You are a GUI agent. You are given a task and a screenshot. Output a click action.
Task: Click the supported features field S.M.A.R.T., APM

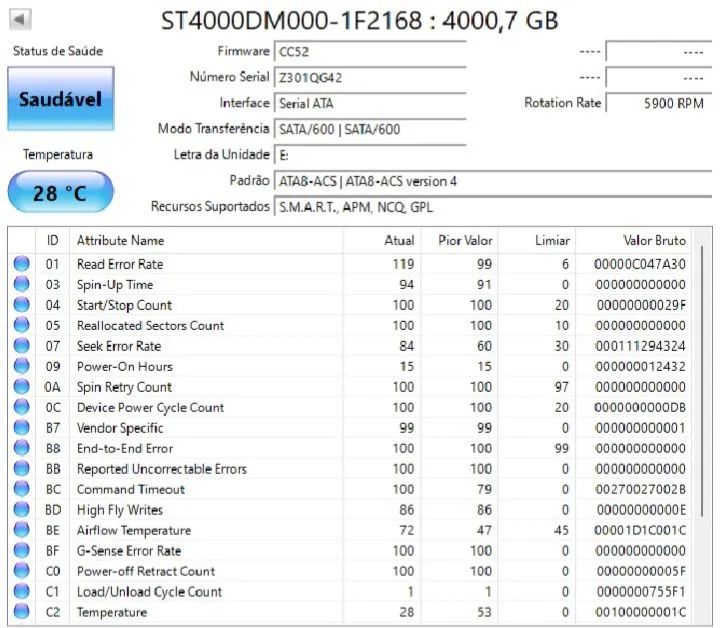tap(493, 207)
